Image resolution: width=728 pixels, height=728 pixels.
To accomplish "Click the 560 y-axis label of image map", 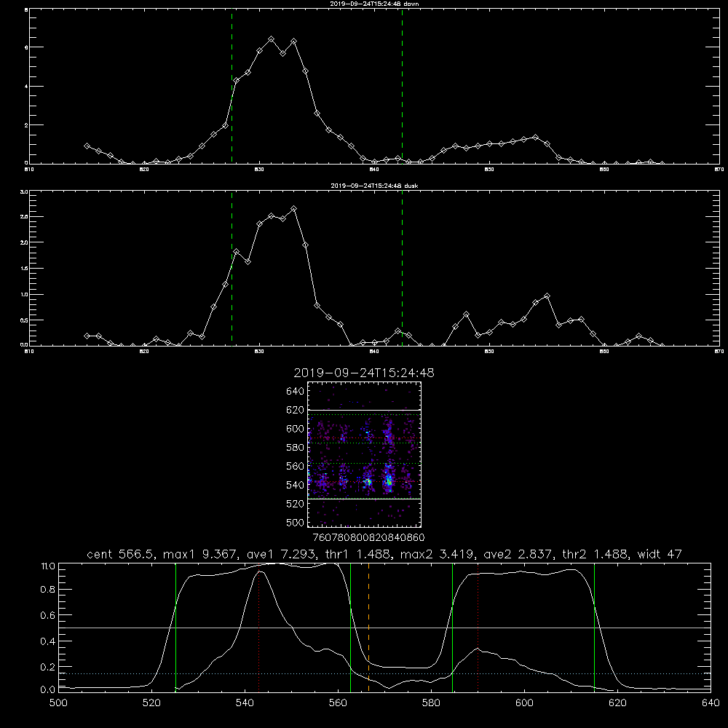I will pyautogui.click(x=295, y=466).
